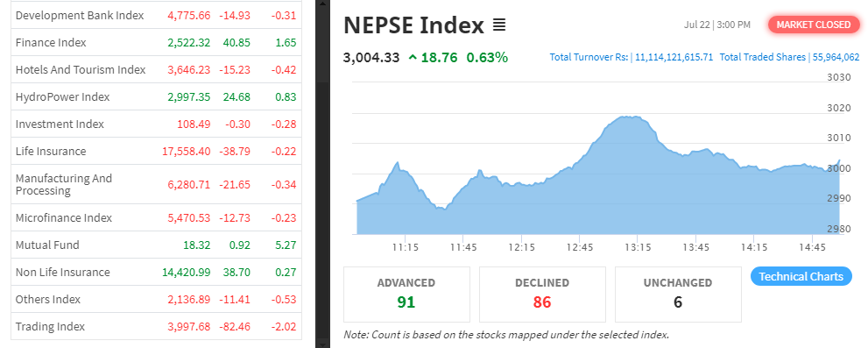Open the Technical Charts button
The width and height of the screenshot is (868, 348).
pos(801,276)
